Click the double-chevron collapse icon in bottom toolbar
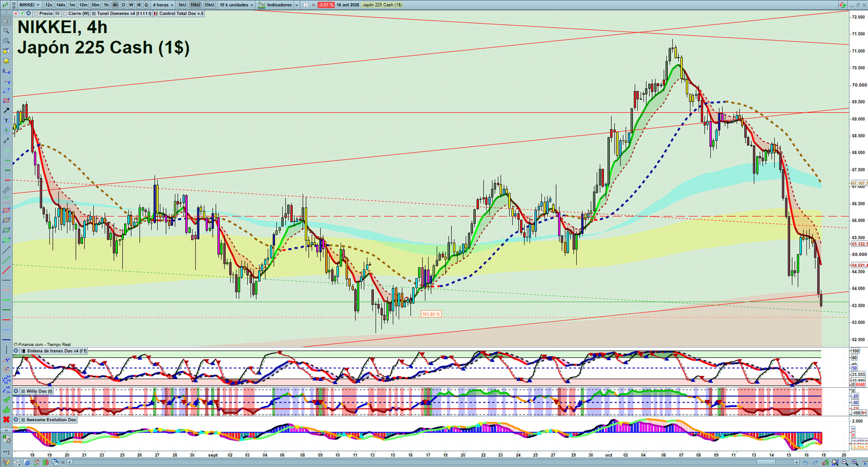 pos(63,463)
